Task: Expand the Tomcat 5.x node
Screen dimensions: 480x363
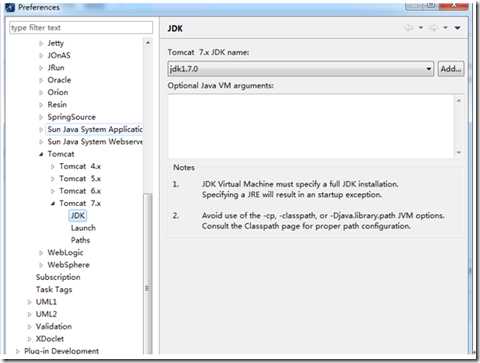Action: [53, 179]
